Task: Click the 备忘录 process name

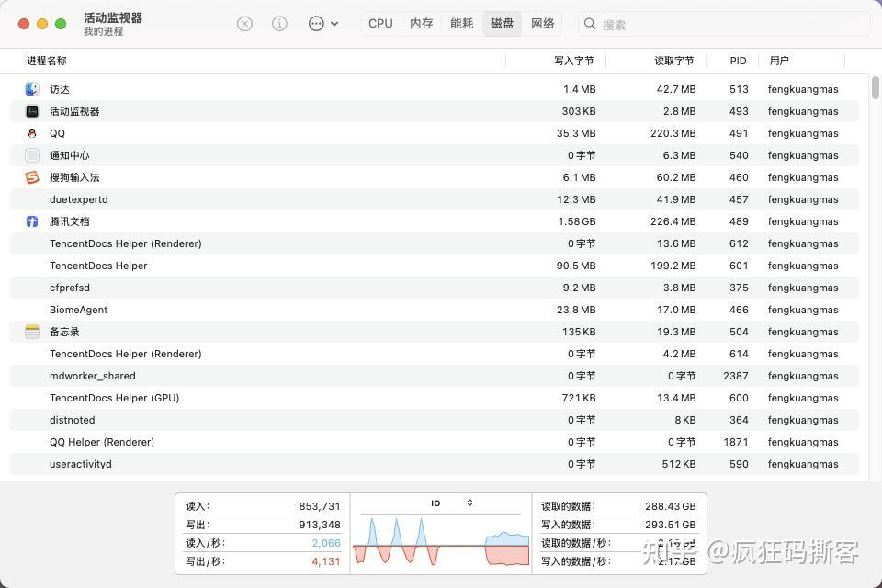Action: [64, 332]
